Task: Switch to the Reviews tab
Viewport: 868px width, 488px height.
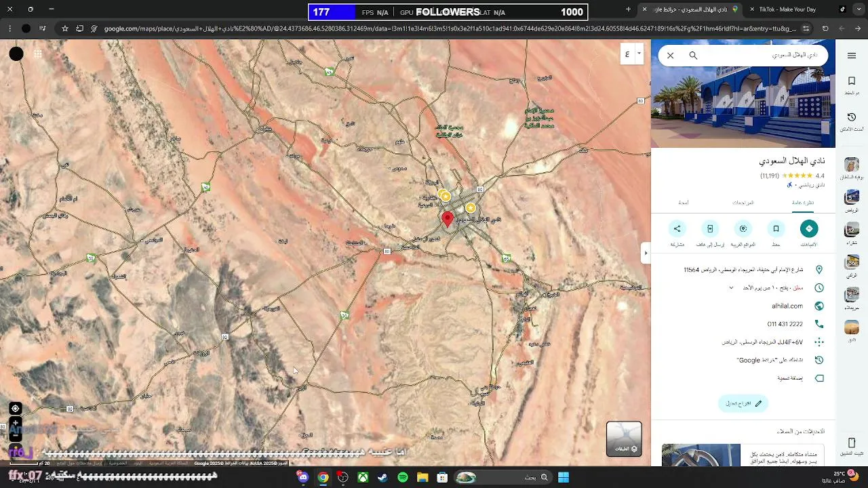Action: coord(743,203)
